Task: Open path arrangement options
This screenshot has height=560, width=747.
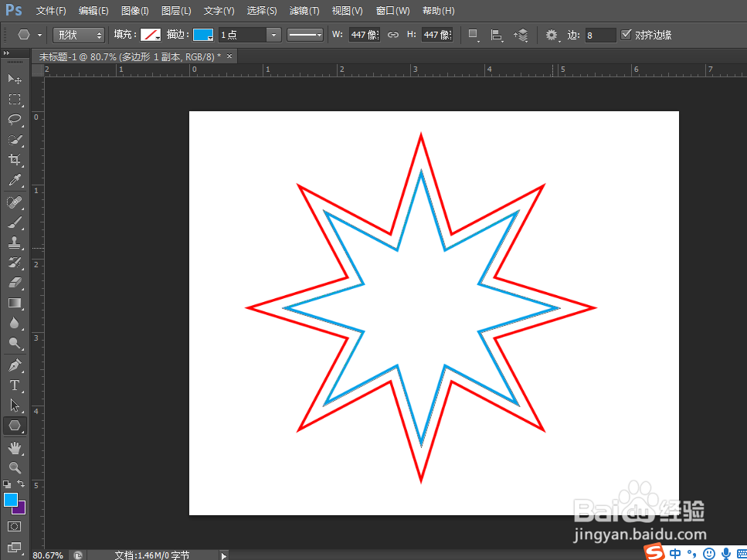Action: (521, 35)
